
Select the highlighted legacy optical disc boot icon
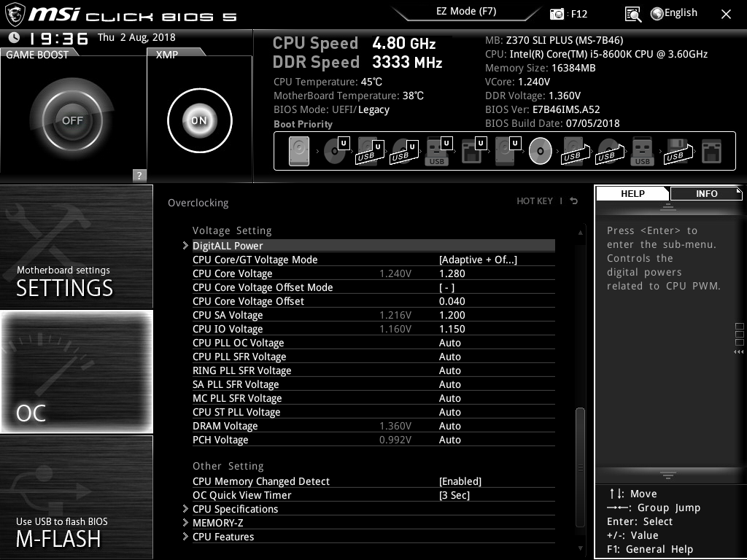[541, 152]
